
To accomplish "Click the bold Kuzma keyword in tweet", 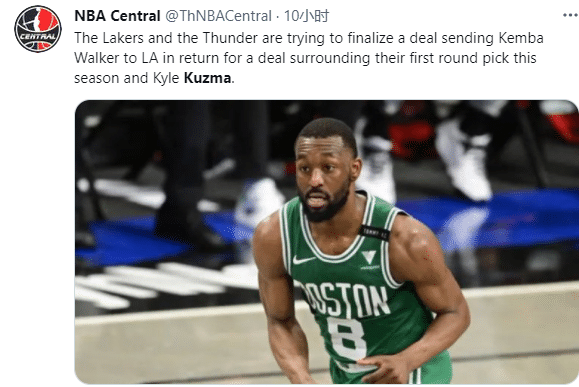I will pyautogui.click(x=207, y=78).
